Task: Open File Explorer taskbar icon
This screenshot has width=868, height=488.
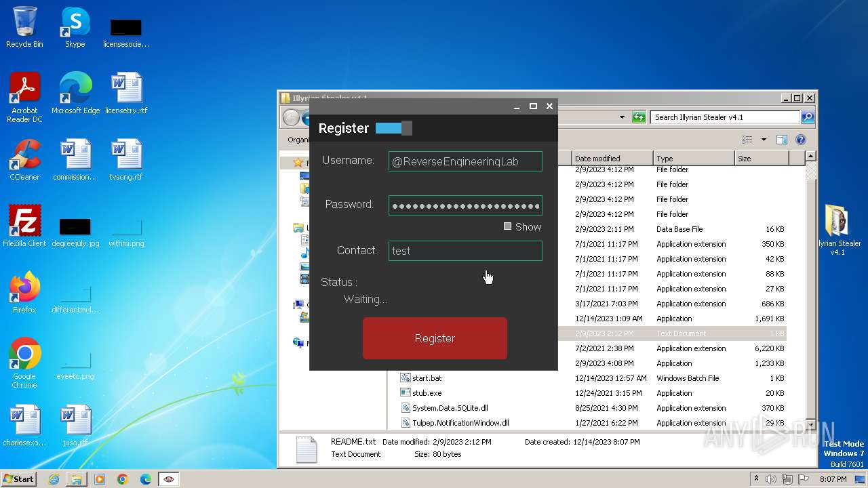Action: tap(77, 479)
